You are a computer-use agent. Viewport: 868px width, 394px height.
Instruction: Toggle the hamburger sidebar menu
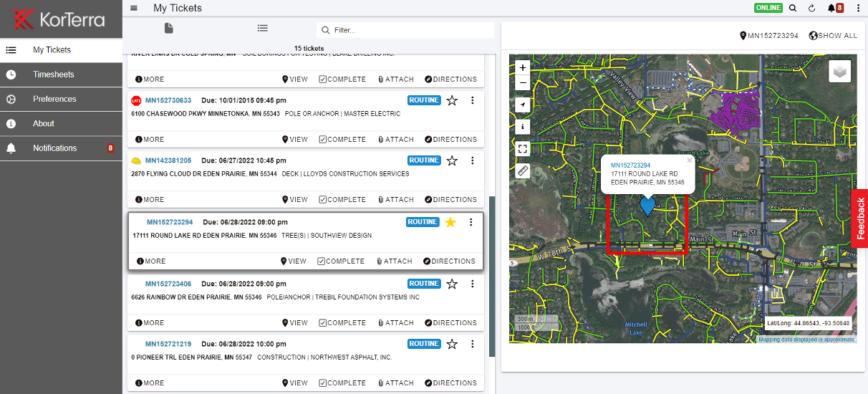(134, 8)
